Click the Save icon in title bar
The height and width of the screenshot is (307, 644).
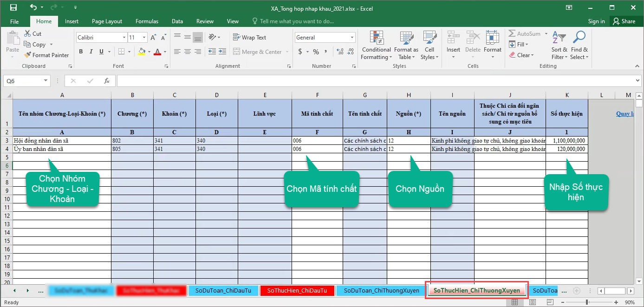(x=13, y=8)
